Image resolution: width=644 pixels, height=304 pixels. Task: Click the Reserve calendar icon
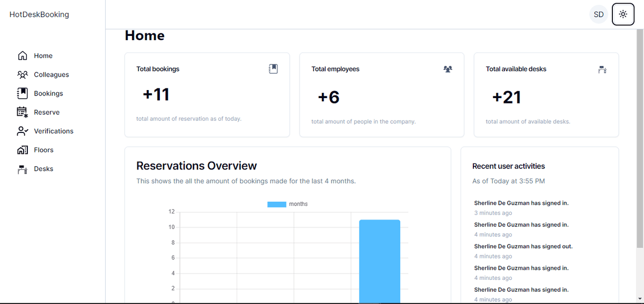point(23,112)
